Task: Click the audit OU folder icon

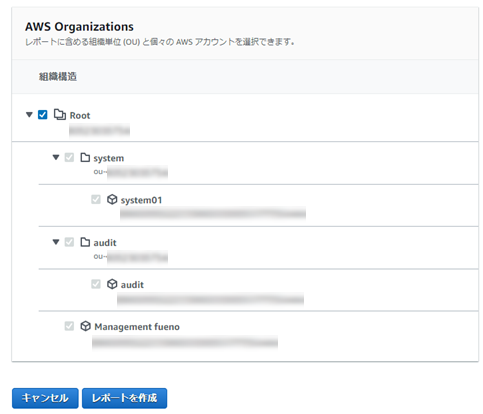Action: pos(85,242)
